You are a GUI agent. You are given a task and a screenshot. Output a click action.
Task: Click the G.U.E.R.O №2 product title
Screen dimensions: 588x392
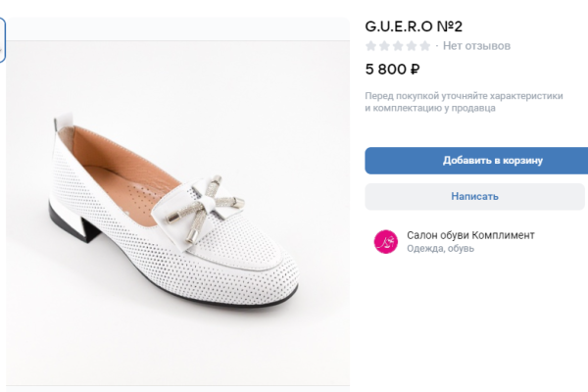[x=414, y=24]
